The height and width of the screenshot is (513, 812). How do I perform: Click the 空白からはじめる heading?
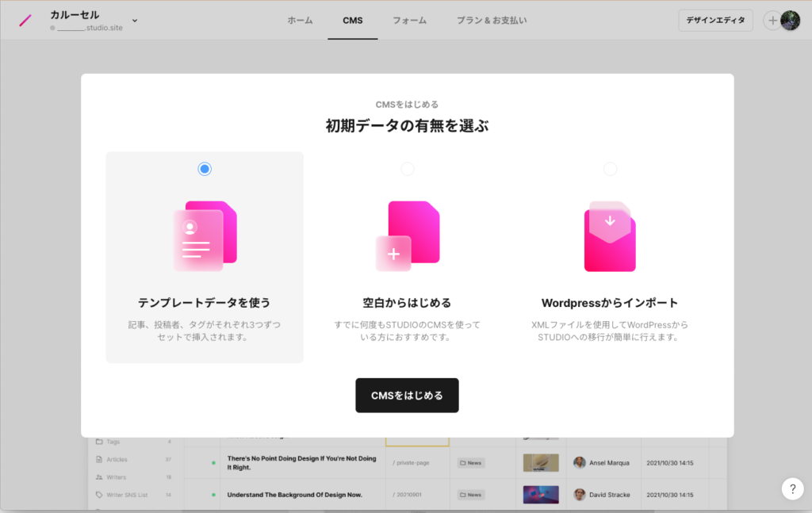[x=407, y=303]
